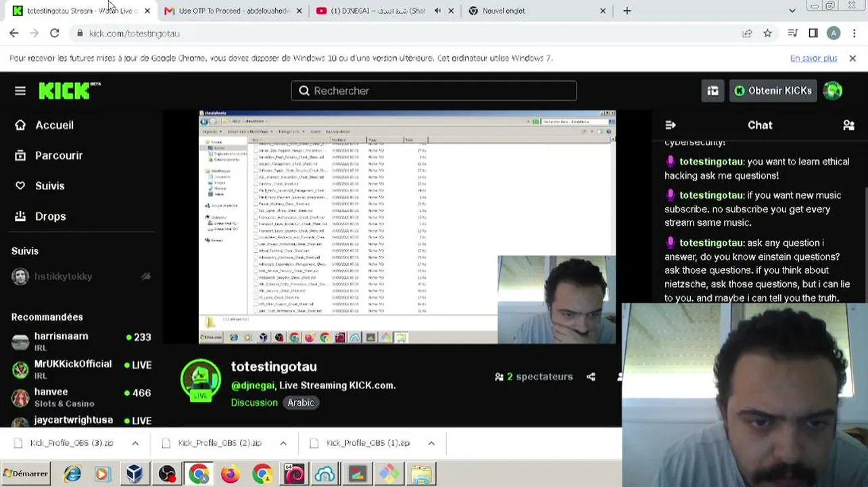Open Chrome media controls icon

(793, 33)
